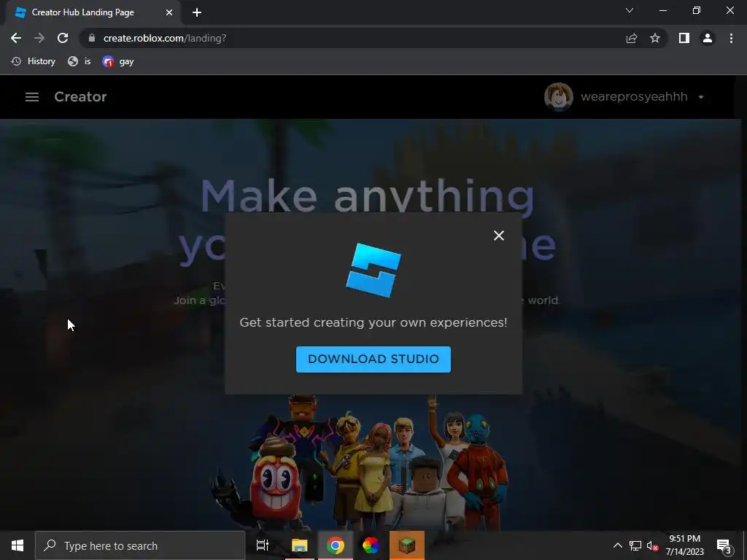
Task: Open a new browser tab
Action: coord(197,12)
